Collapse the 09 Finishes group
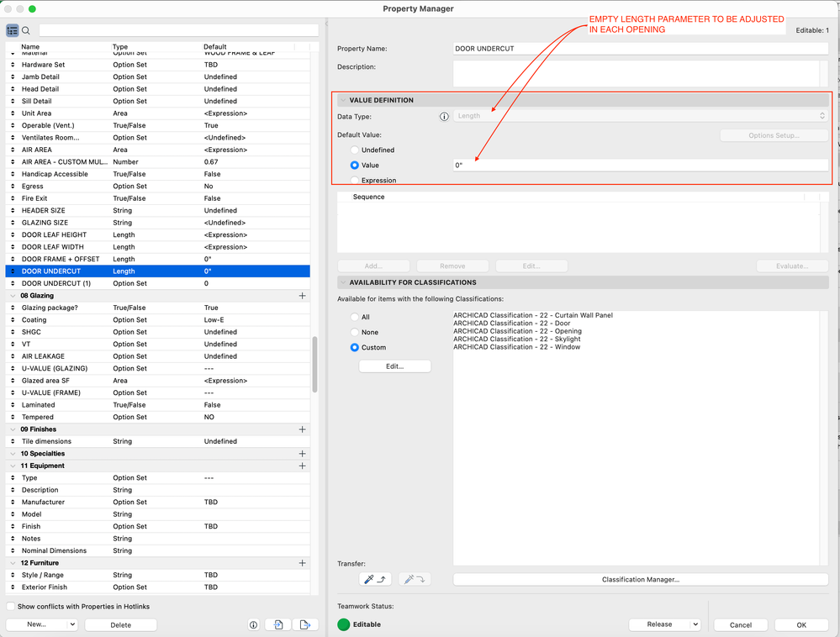This screenshot has width=840, height=637. 13,429
